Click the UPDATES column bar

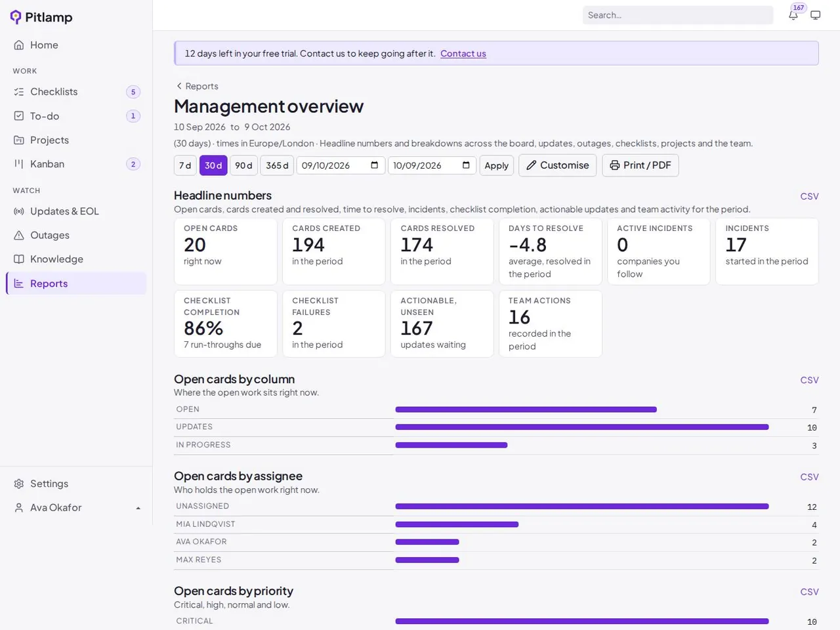click(582, 427)
